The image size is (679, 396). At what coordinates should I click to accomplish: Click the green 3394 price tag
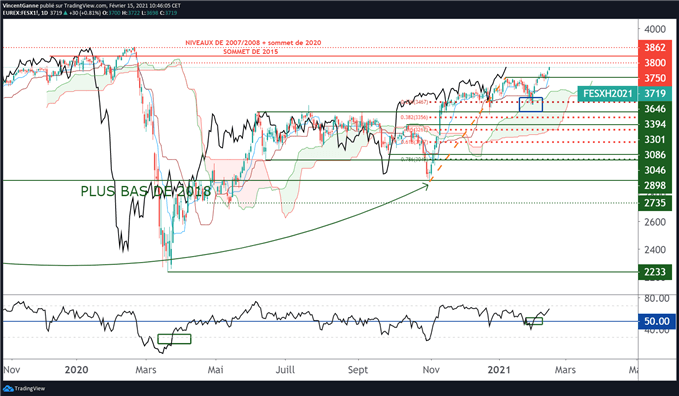pyautogui.click(x=655, y=124)
